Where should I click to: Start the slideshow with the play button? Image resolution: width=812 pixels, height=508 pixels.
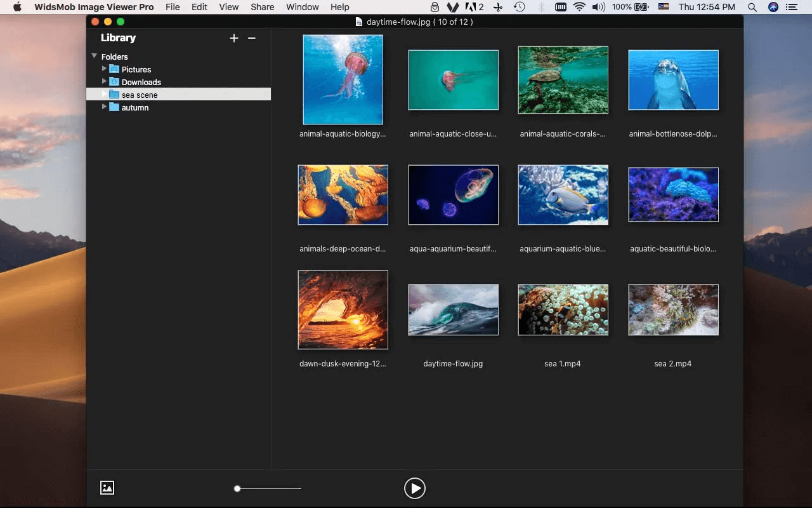click(415, 488)
